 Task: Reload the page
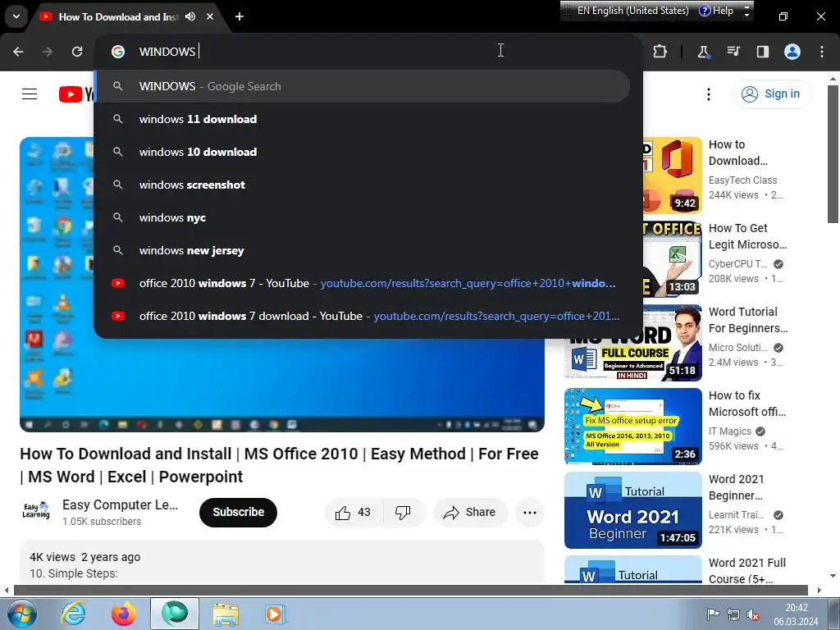(77, 52)
